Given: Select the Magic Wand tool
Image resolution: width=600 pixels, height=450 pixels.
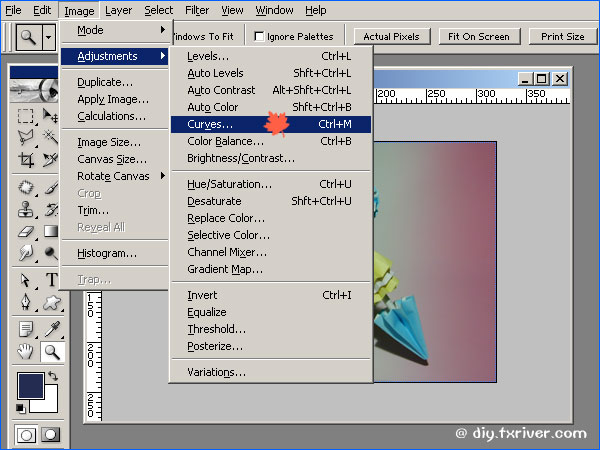Looking at the screenshot, I should (x=50, y=137).
